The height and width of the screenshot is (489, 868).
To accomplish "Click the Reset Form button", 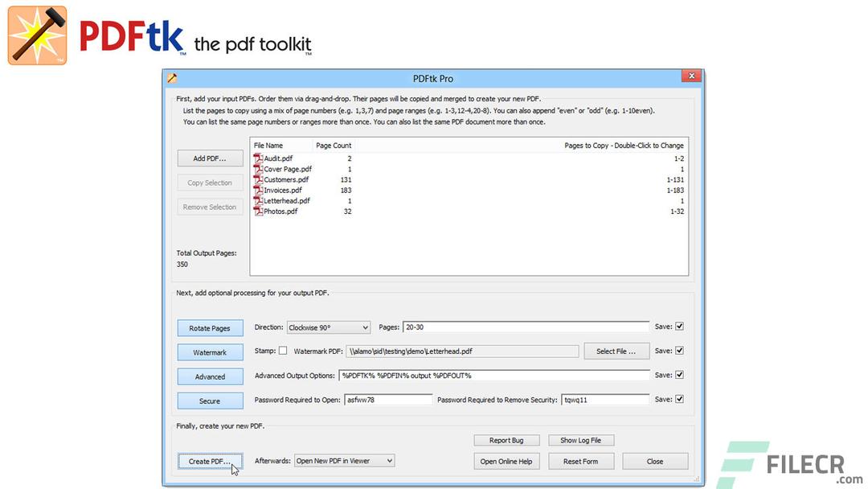I will 581,460.
